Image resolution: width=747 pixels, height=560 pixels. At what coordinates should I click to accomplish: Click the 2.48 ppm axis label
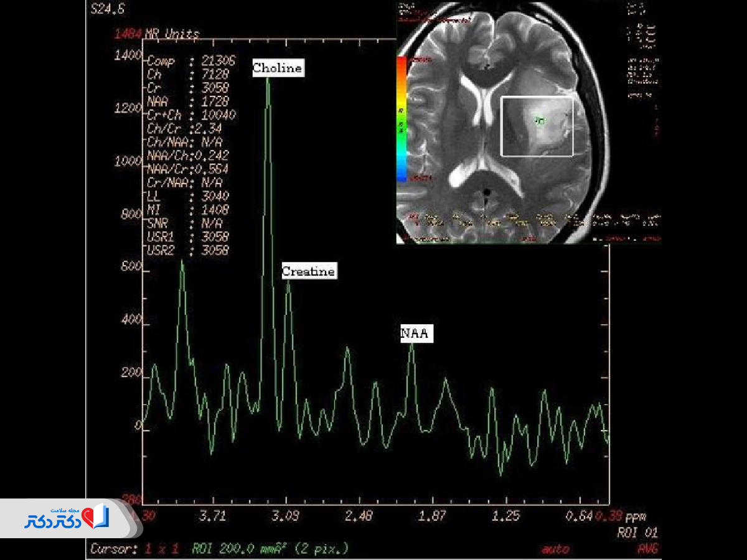(359, 516)
